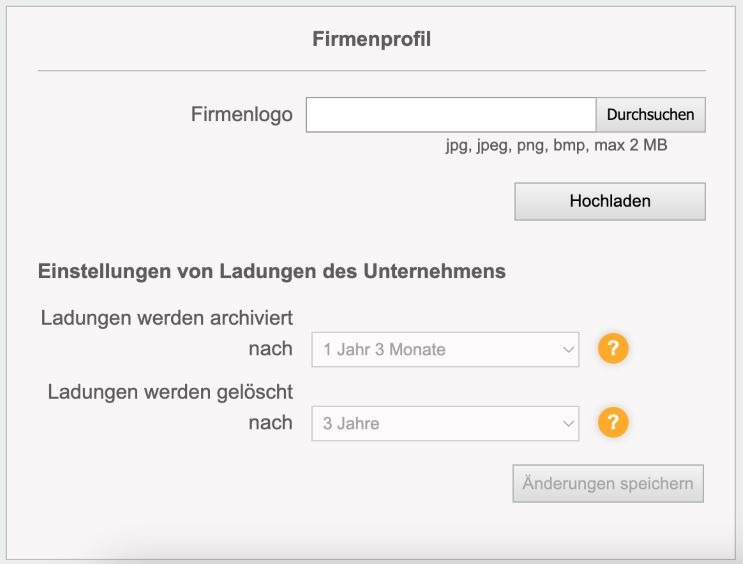The width and height of the screenshot is (743, 564).
Task: Click the 'Firmenprofil' heading
Action: [372, 39]
